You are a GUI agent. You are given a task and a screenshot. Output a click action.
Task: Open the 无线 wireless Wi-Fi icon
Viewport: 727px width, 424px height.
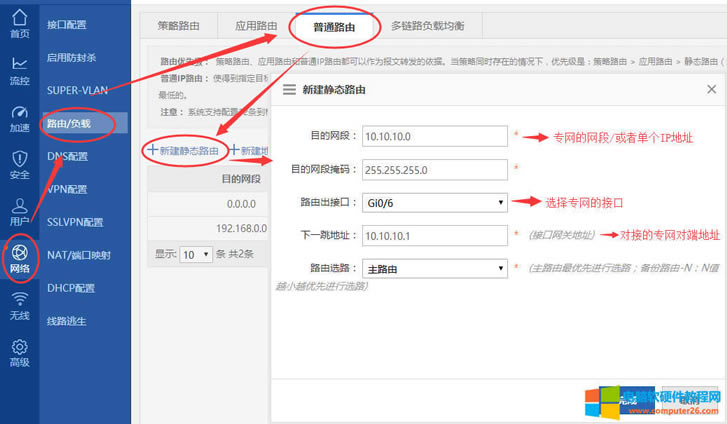click(19, 304)
